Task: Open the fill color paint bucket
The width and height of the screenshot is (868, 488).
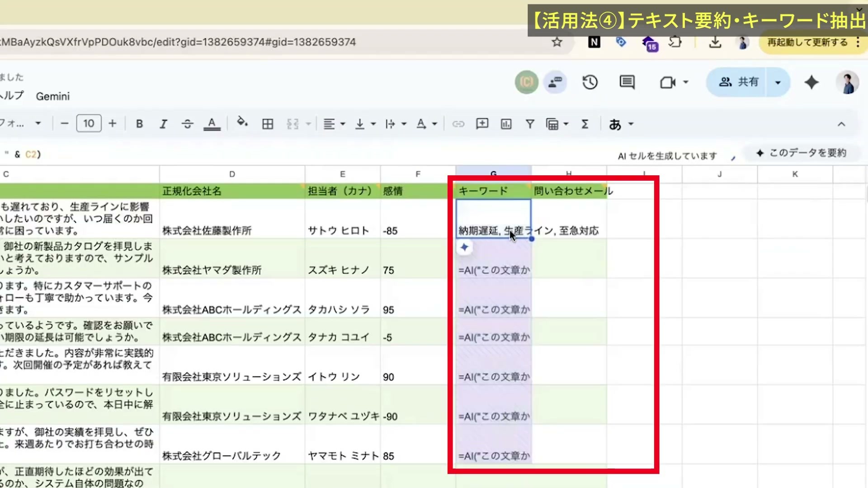Action: (242, 122)
